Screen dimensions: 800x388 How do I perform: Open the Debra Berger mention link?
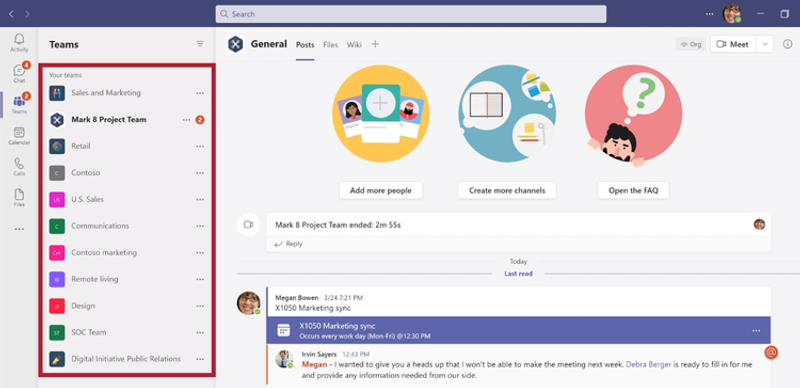647,365
